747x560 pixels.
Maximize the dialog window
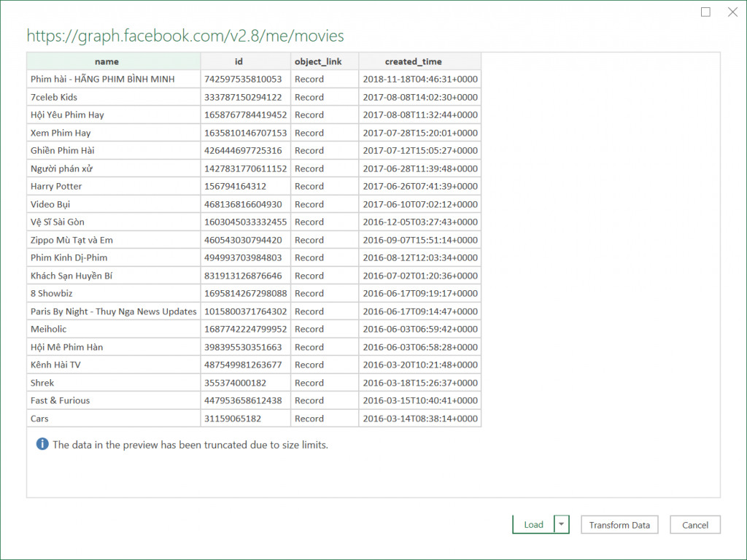(x=705, y=12)
